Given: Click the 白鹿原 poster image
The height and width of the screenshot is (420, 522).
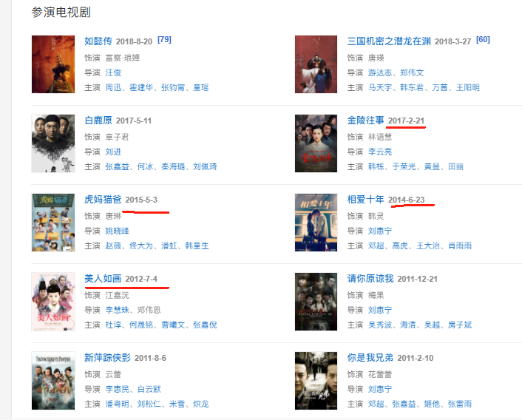Looking at the screenshot, I should 53,143.
